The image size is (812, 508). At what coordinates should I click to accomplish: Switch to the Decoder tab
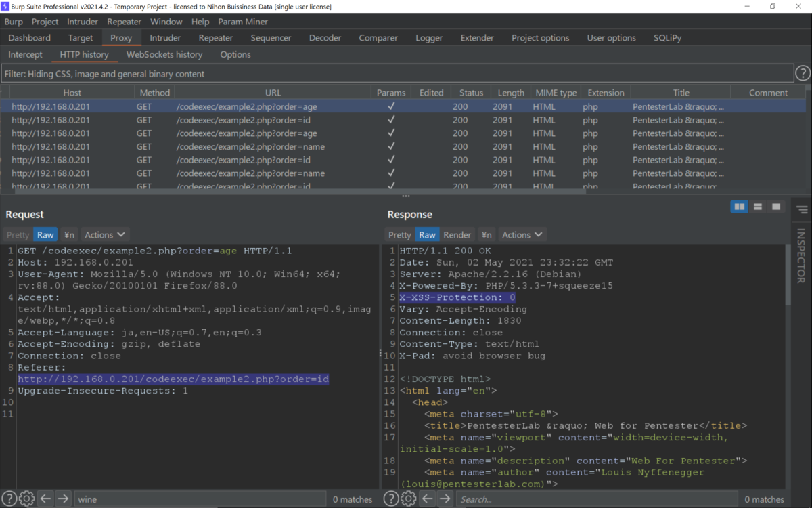[325, 38]
